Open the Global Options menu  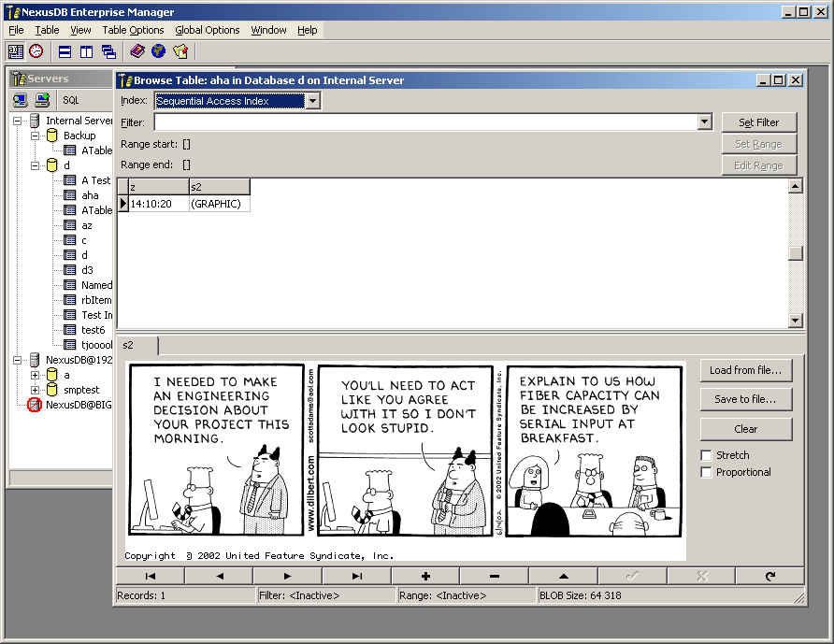[x=208, y=30]
